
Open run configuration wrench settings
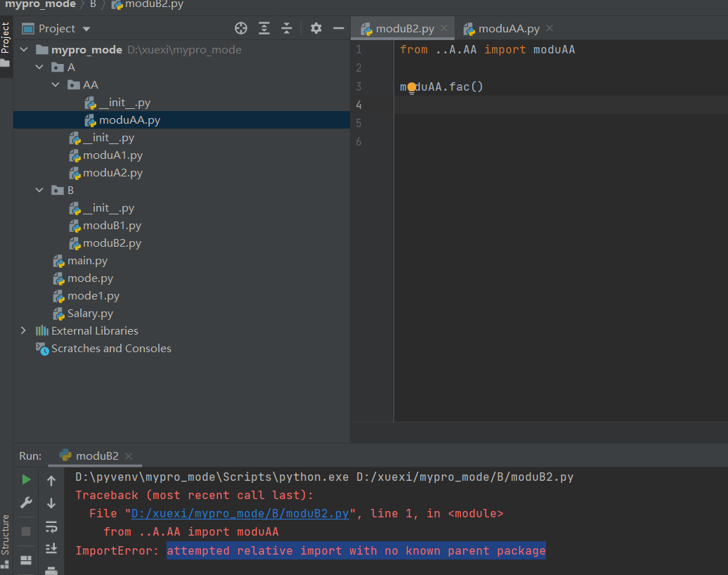27,503
